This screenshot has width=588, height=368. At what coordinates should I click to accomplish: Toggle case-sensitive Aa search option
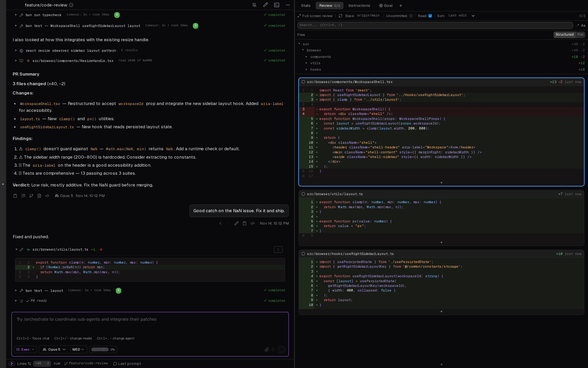[583, 25]
